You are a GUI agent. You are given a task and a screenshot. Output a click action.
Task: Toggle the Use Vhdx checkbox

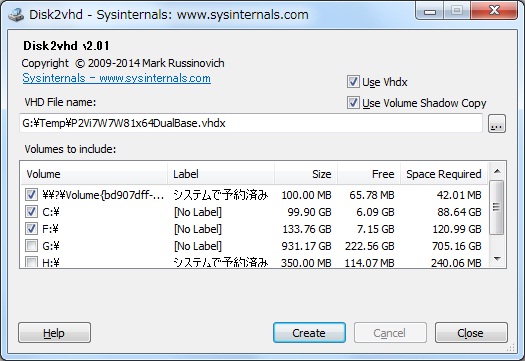click(353, 82)
